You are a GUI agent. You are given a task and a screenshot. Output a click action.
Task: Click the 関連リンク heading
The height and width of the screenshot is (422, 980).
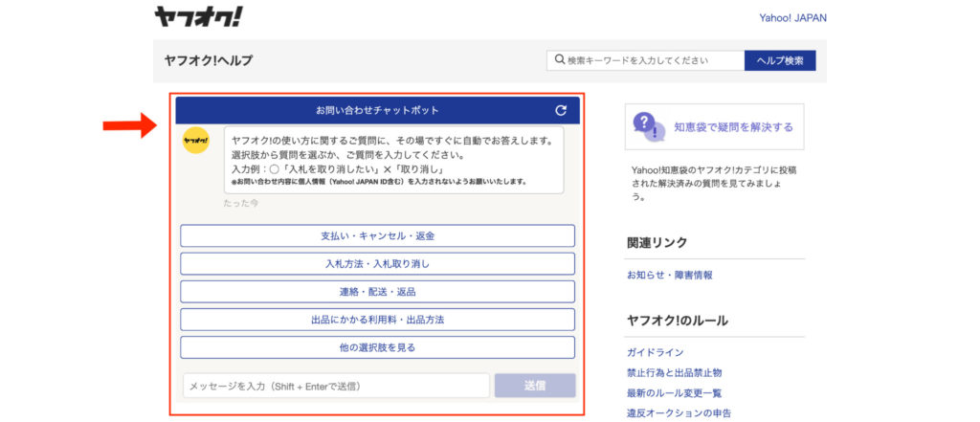657,242
